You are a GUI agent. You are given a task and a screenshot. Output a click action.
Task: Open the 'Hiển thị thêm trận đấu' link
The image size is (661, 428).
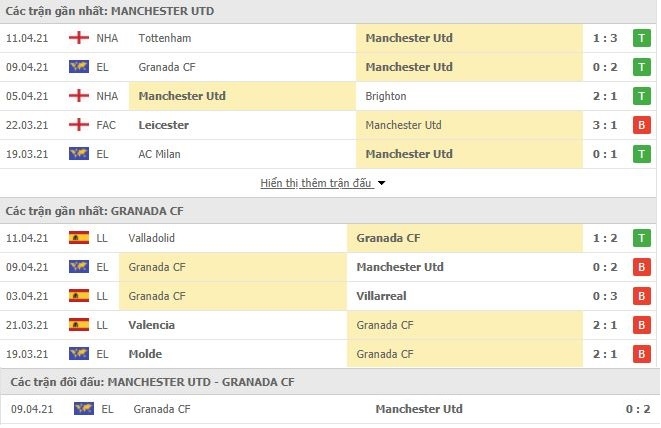316,183
